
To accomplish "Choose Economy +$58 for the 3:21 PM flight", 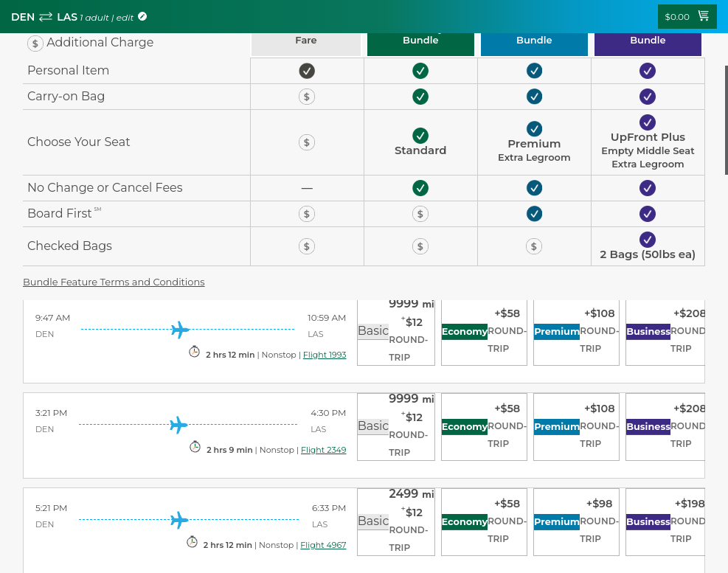I will pos(485,427).
